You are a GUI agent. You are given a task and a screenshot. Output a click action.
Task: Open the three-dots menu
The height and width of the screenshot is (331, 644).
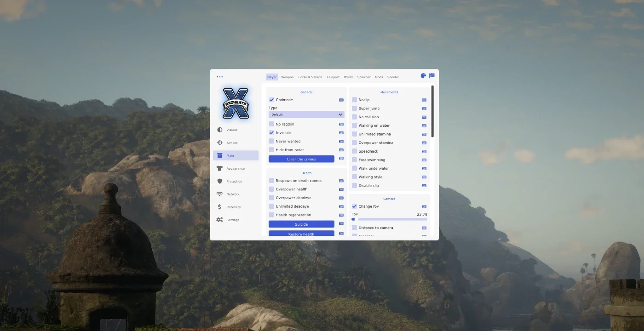point(219,77)
